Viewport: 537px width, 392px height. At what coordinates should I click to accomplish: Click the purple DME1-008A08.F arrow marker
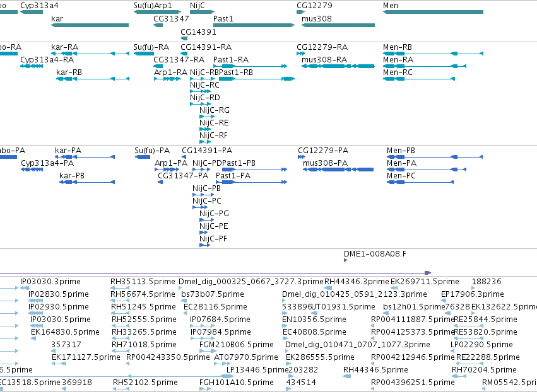pos(346,260)
